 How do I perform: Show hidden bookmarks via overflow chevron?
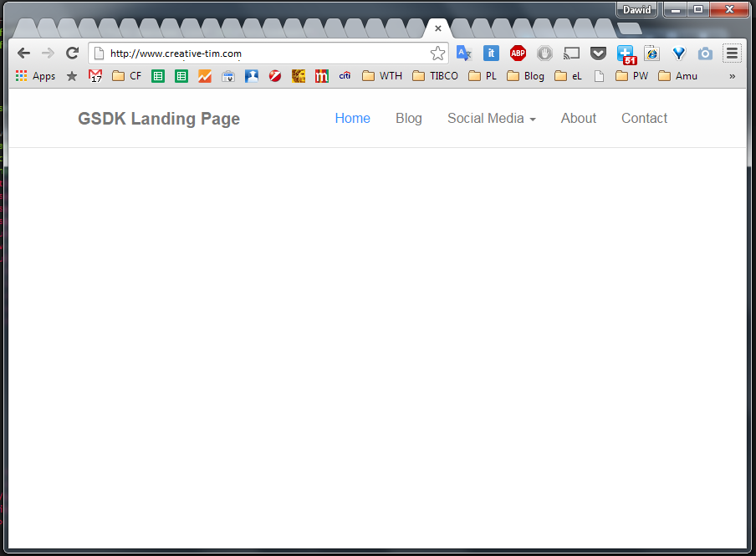(733, 76)
